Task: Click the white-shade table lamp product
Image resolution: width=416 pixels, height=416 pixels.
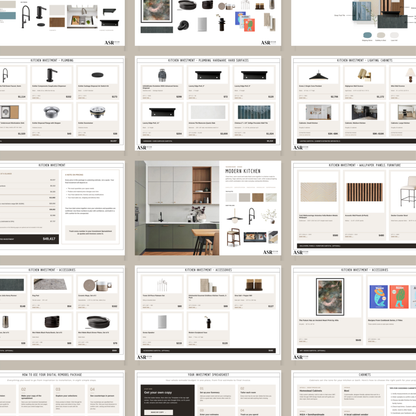Action: [410, 75]
